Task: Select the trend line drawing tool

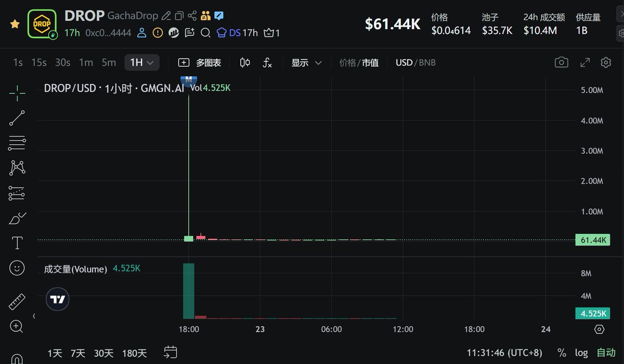Action: [17, 118]
